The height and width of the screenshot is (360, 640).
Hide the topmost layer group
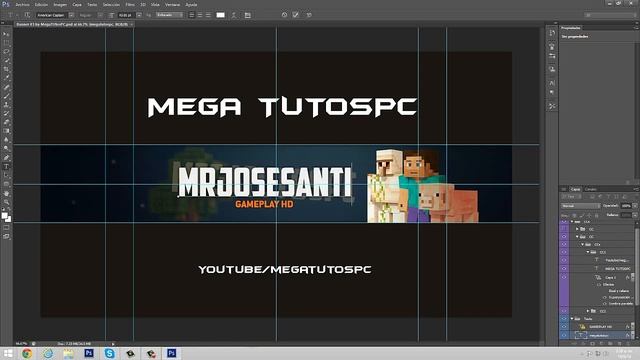click(x=564, y=222)
